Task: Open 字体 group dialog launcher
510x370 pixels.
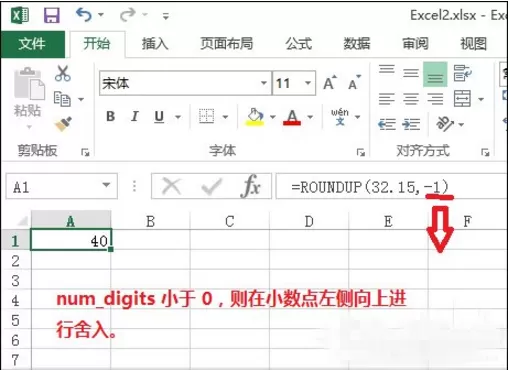Action: [x=361, y=152]
